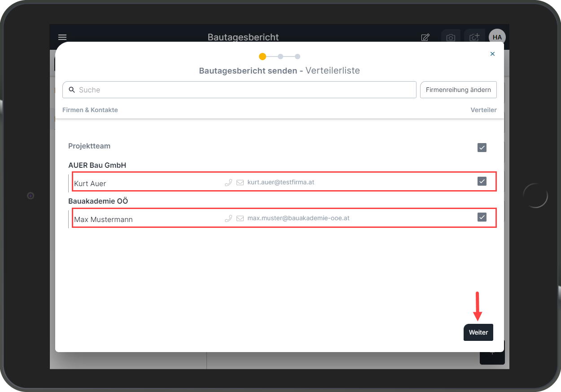This screenshot has height=392, width=561.
Task: Uncheck Kurt Auer distribution checkbox
Action: 482,181
